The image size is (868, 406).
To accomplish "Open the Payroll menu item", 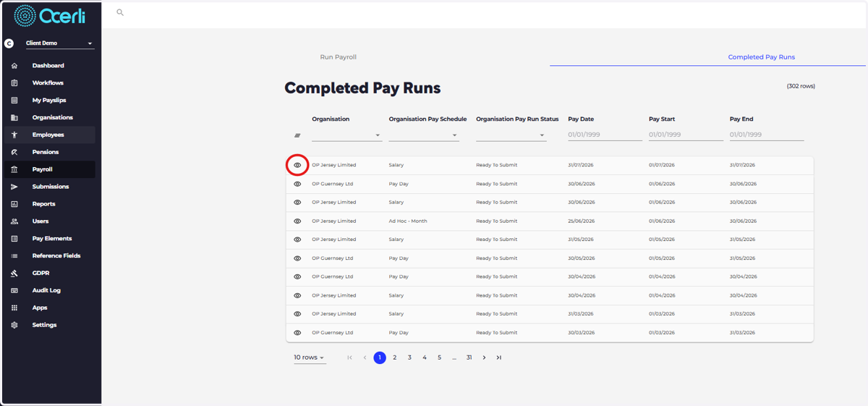I will (x=49, y=169).
